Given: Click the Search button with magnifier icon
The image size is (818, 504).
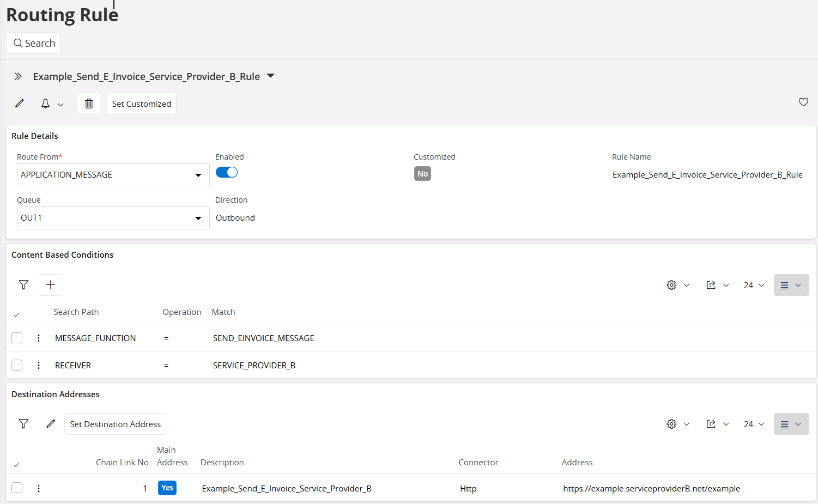Looking at the screenshot, I should pyautogui.click(x=34, y=43).
